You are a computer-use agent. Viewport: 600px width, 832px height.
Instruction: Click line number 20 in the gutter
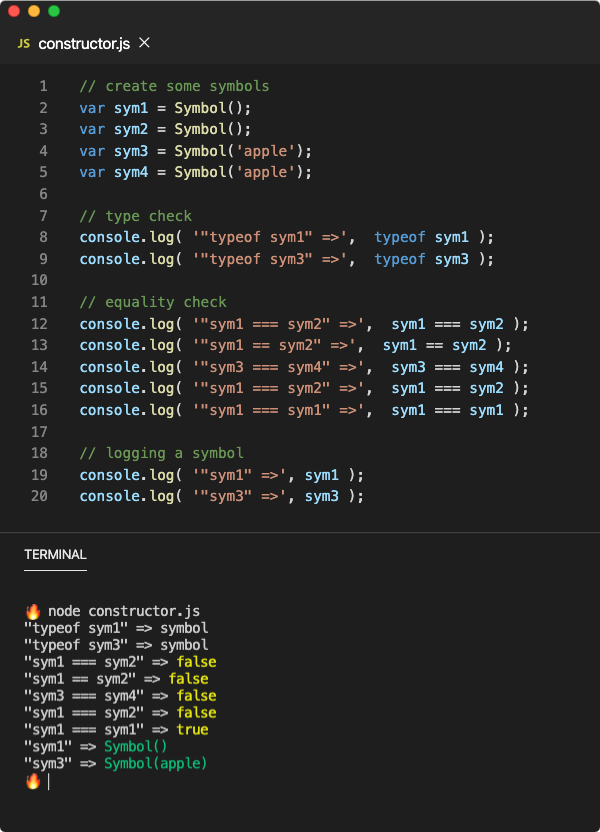point(40,496)
